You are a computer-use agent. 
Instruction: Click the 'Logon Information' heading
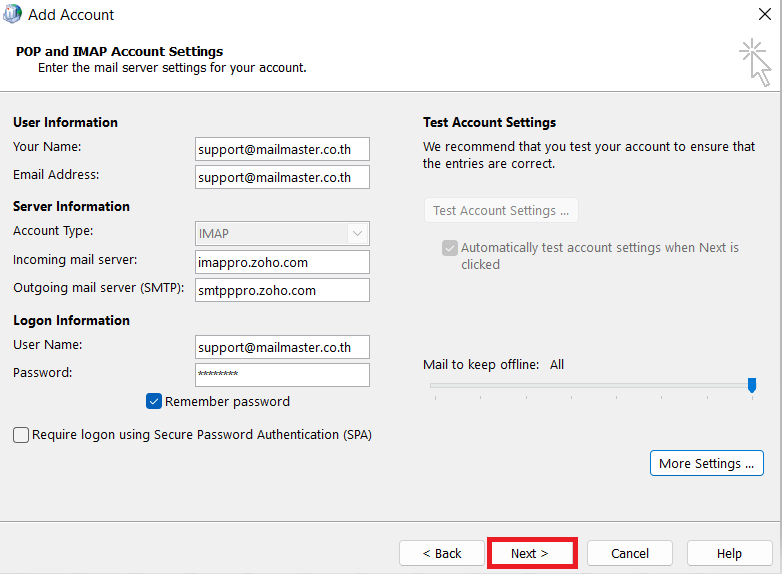coord(71,320)
